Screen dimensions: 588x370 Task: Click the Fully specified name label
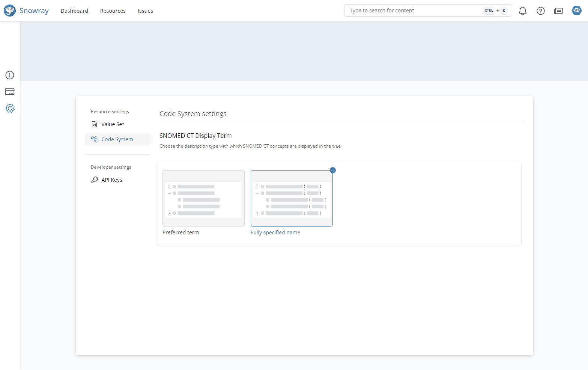275,233
